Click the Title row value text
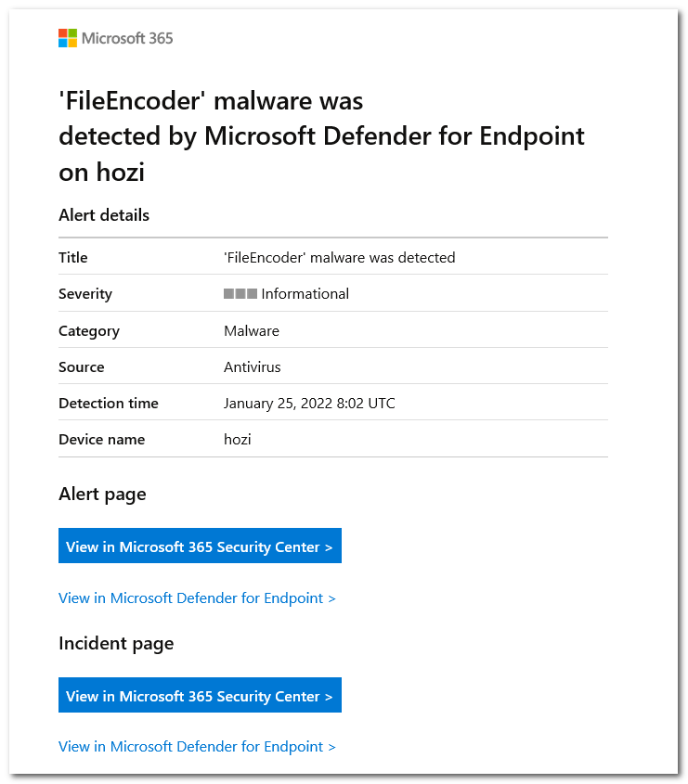 (x=339, y=258)
